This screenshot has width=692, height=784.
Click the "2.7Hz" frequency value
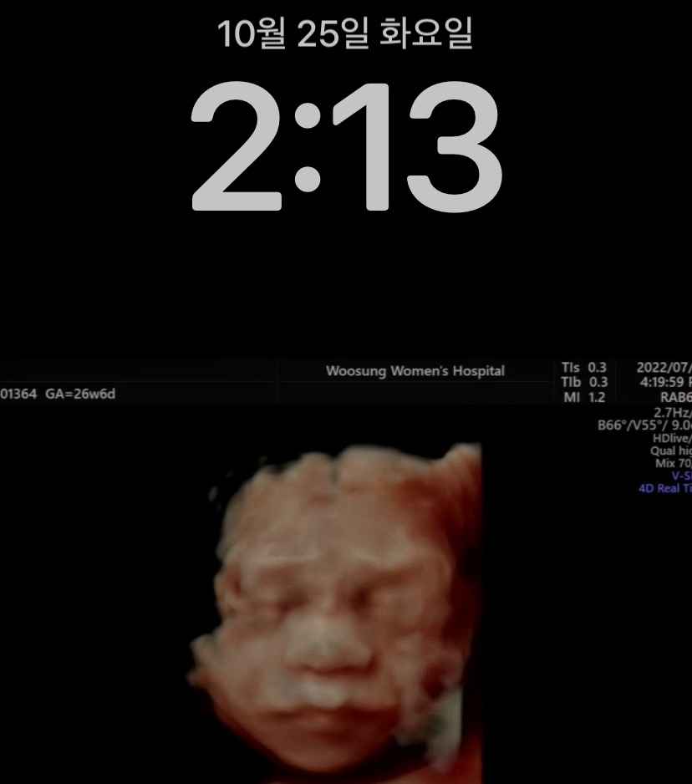(671, 413)
